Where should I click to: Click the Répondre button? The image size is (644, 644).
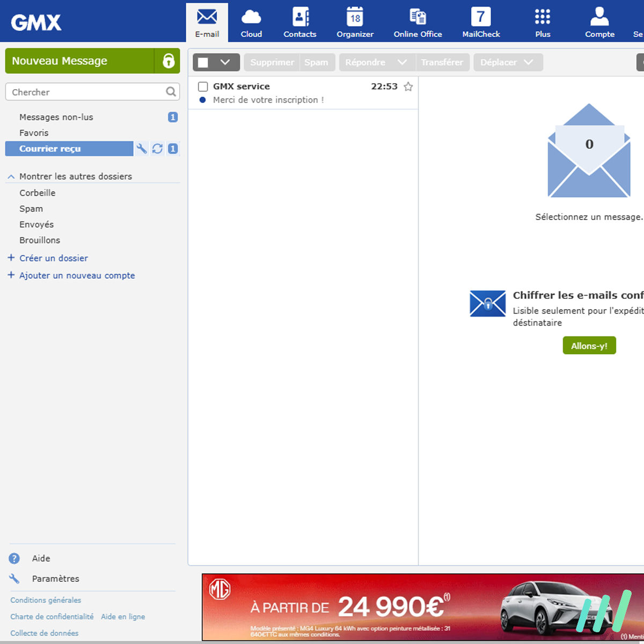pyautogui.click(x=365, y=62)
